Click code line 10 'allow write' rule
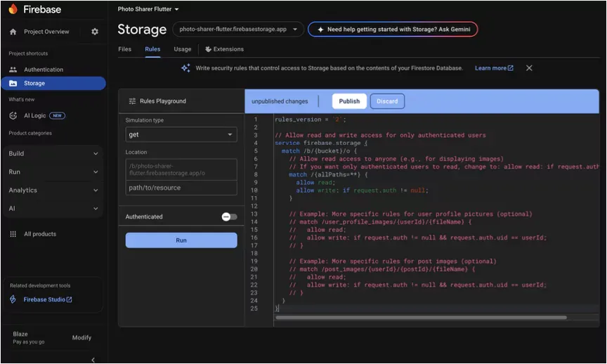This screenshot has width=607, height=364. coord(362,190)
